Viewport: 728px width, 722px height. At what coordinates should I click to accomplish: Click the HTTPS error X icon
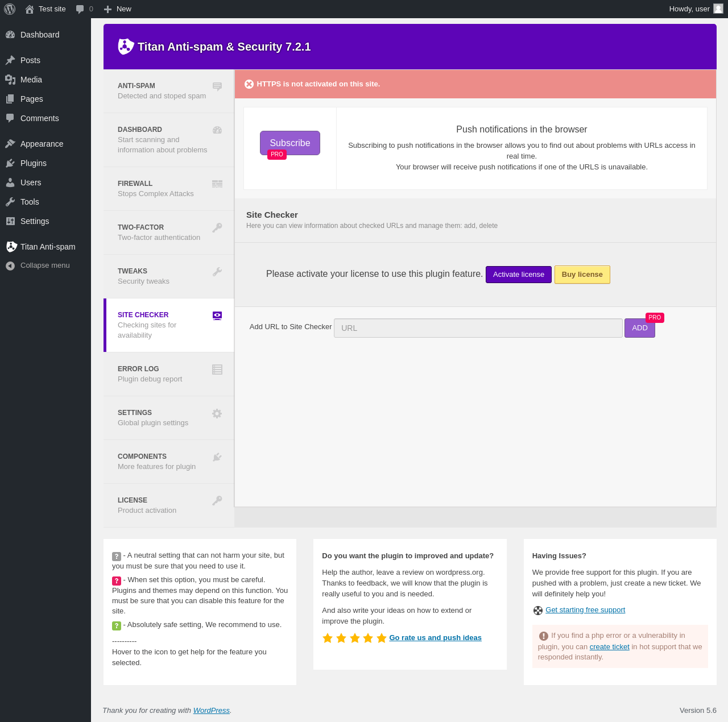coord(249,84)
